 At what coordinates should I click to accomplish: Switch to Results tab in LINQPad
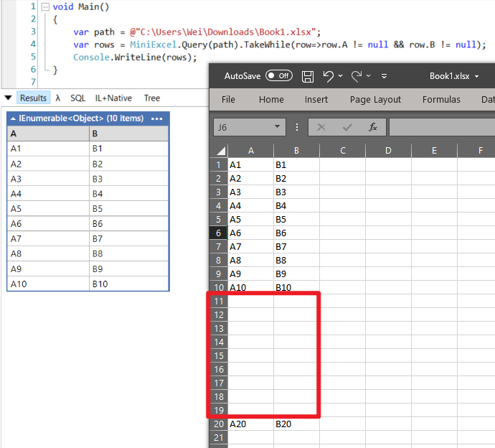[33, 98]
